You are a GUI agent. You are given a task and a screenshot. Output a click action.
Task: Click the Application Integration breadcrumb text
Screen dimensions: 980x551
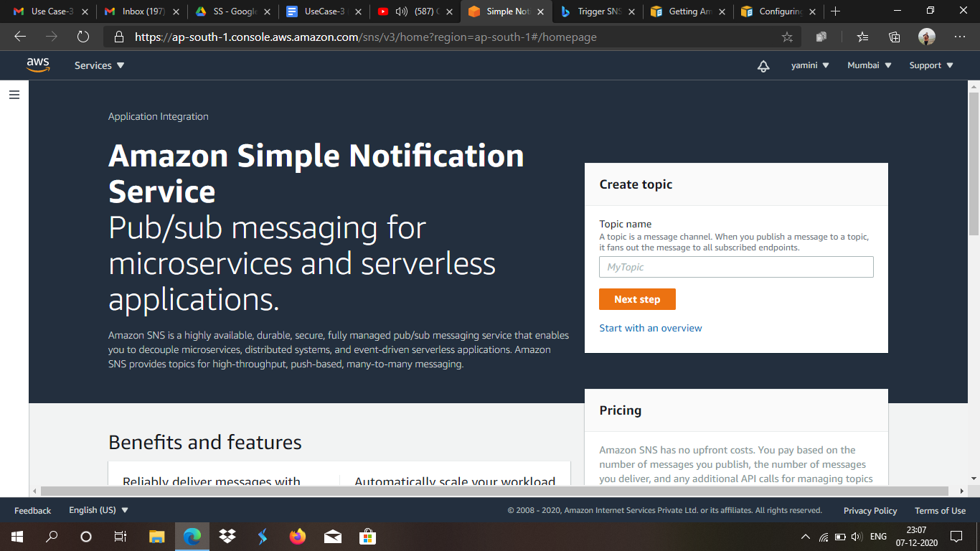pos(159,116)
